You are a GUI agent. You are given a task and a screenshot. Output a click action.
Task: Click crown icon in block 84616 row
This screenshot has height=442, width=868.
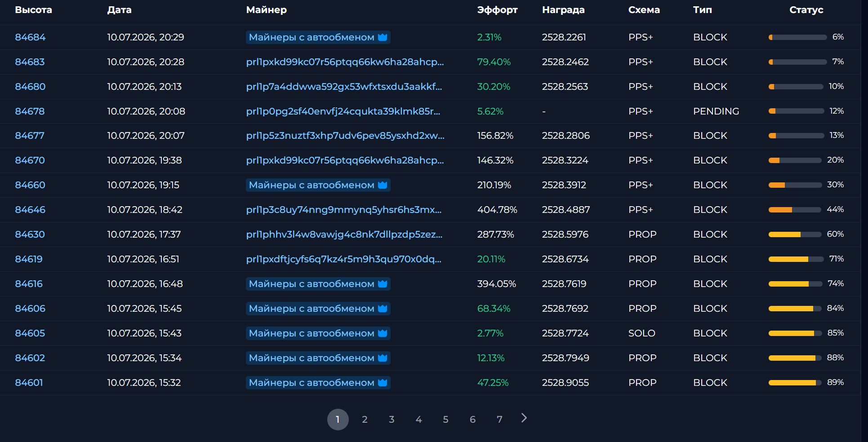pos(383,284)
